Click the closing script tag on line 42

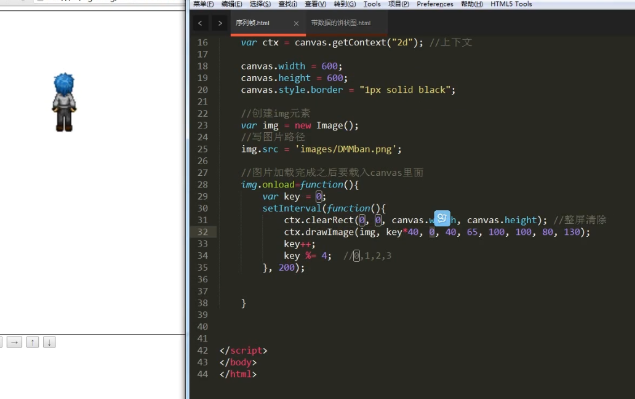[243, 350]
